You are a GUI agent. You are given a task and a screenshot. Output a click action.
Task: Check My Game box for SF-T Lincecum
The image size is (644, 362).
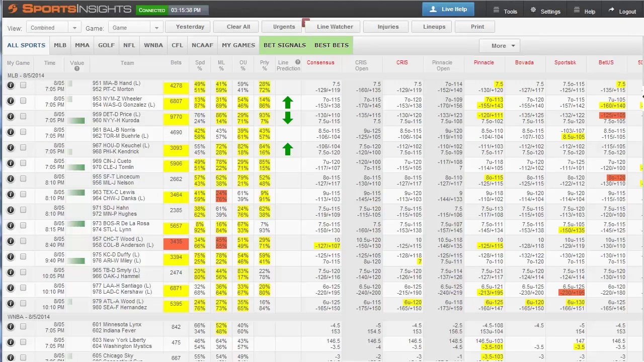(23, 179)
